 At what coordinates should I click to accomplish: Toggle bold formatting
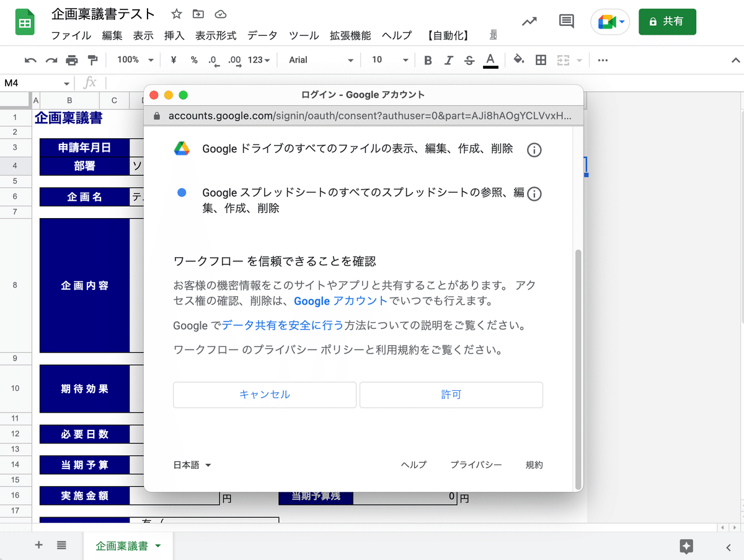[428, 60]
